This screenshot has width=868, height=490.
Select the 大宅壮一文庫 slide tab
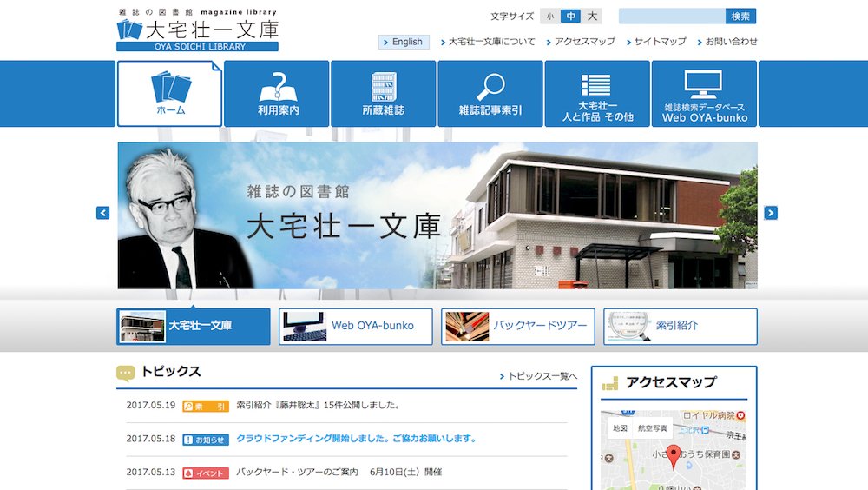(x=194, y=327)
